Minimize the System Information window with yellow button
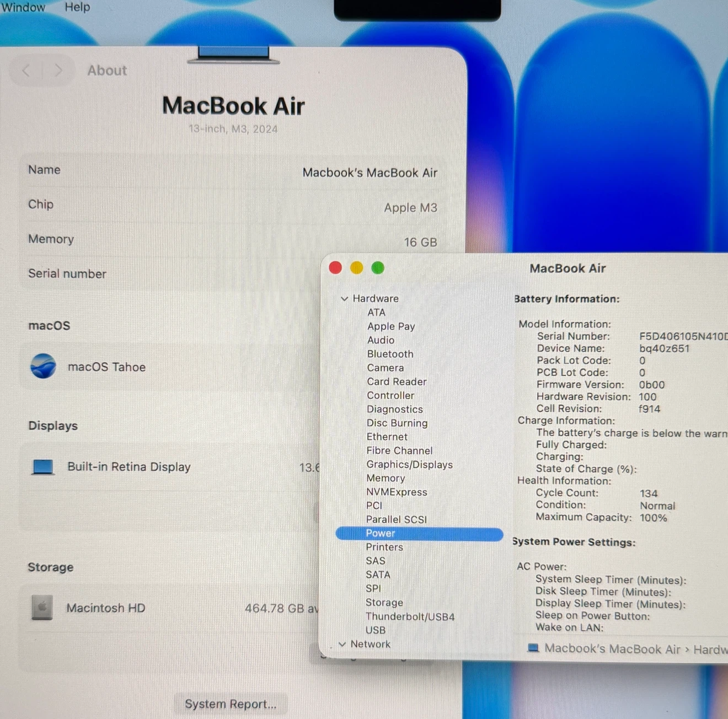Viewport: 728px width, 719px height. pyautogui.click(x=357, y=268)
